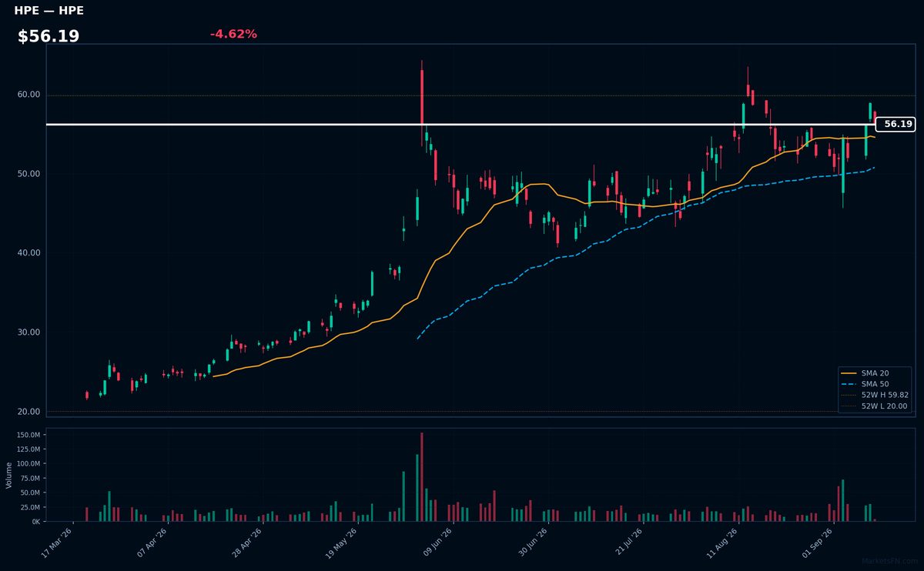
Task: Click the 30.00 price axis label
Action: (x=28, y=332)
